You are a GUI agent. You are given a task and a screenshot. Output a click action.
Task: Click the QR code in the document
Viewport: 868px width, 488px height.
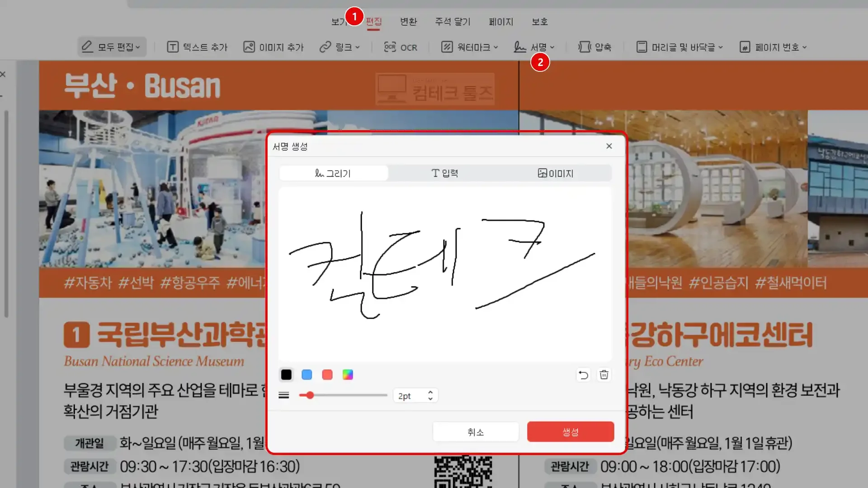click(463, 472)
